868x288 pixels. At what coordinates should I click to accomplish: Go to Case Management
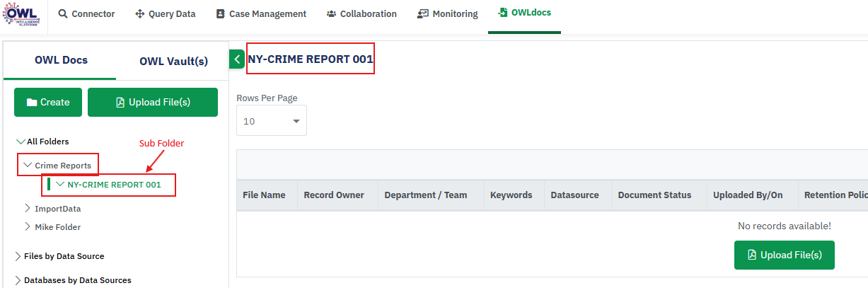click(261, 14)
